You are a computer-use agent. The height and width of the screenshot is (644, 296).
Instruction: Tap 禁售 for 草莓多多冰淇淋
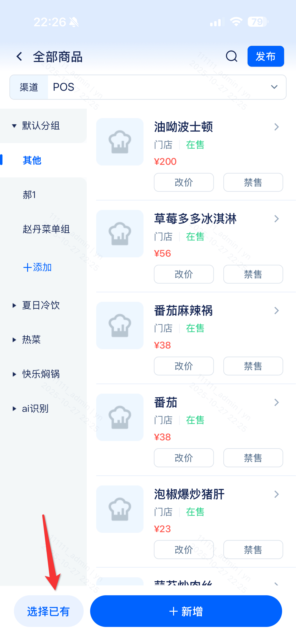point(253,274)
